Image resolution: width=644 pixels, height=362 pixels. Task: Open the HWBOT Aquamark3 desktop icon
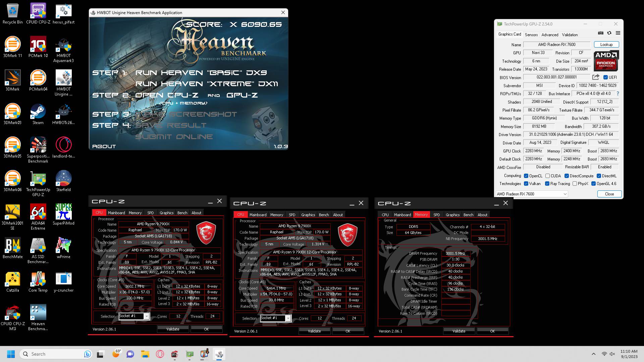[x=63, y=50]
